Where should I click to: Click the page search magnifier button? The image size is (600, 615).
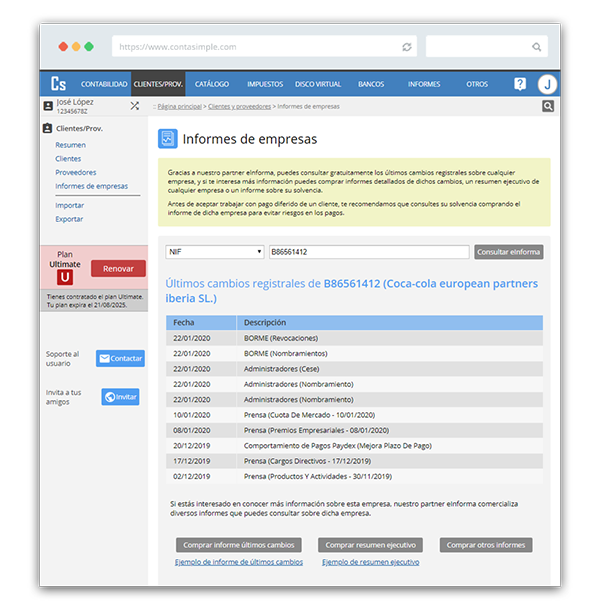tap(548, 106)
